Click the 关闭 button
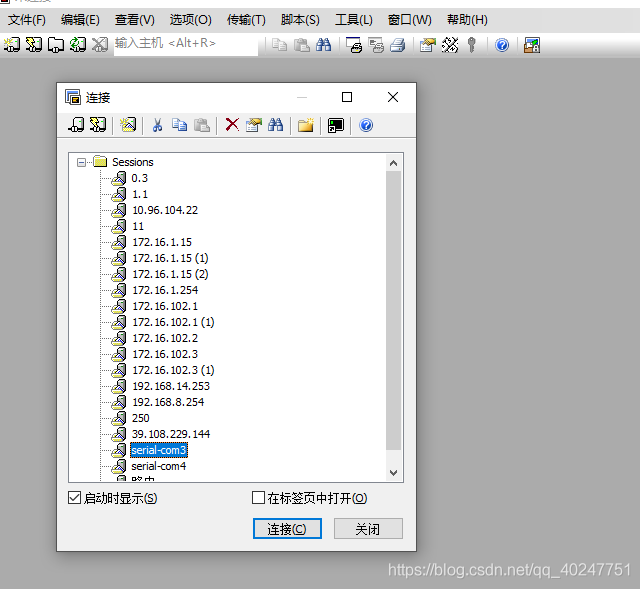This screenshot has width=640, height=589. point(368,529)
